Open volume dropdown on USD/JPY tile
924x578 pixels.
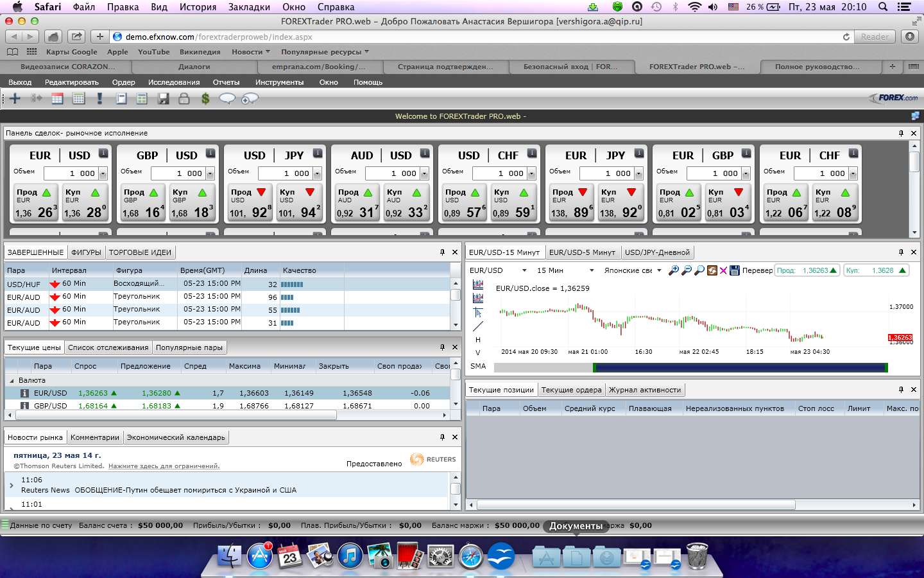pos(318,173)
